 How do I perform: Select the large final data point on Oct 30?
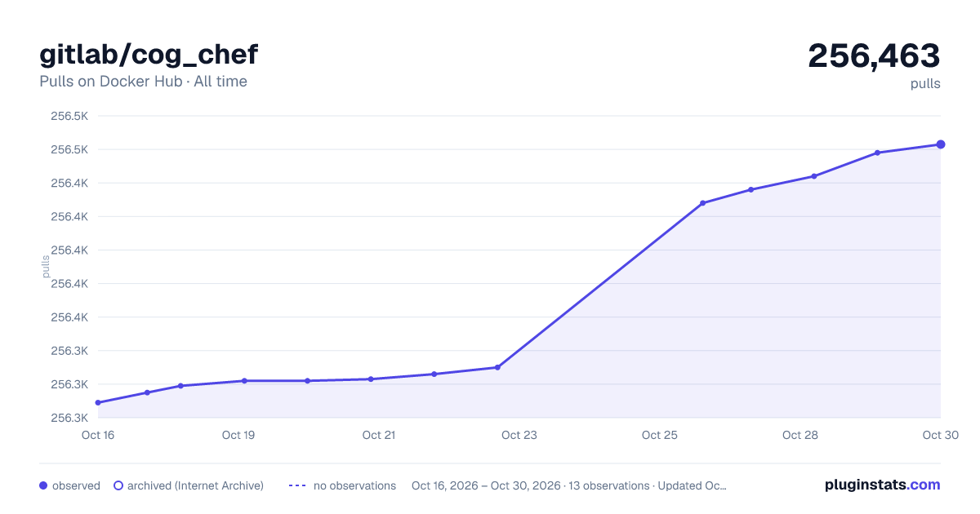tap(941, 144)
